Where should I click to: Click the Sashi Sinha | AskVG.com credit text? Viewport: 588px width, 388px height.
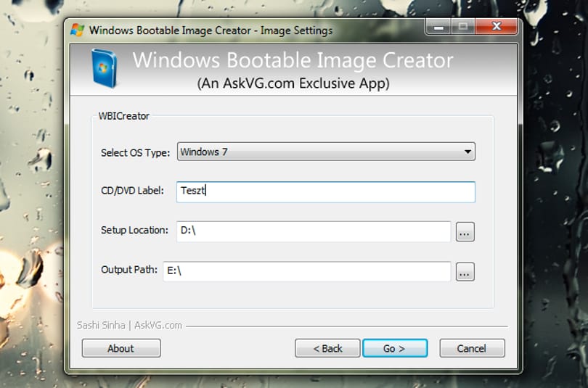tap(129, 325)
